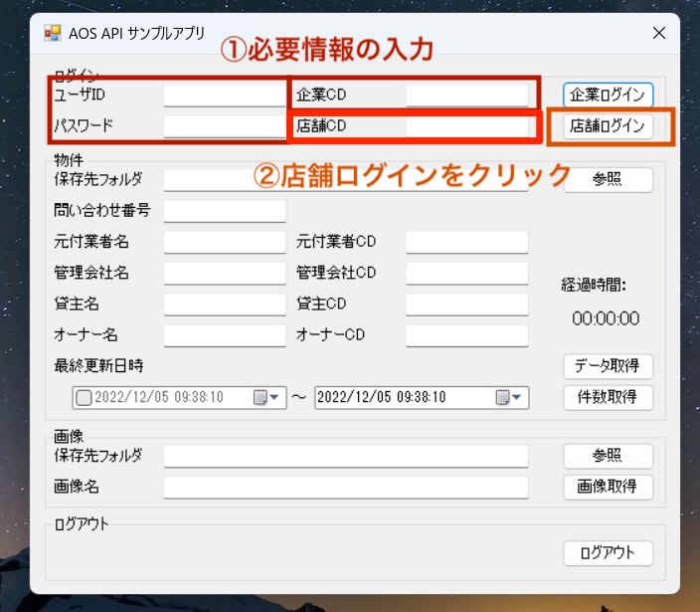
Task: Click the 企業ログイン button
Action: [608, 95]
